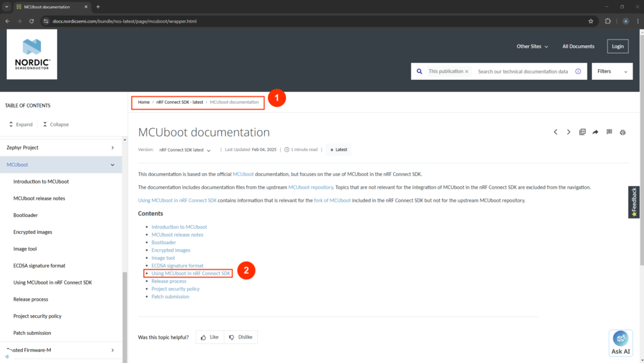Select Patch submission in the sidebar
This screenshot has height=363, width=644.
point(32,333)
